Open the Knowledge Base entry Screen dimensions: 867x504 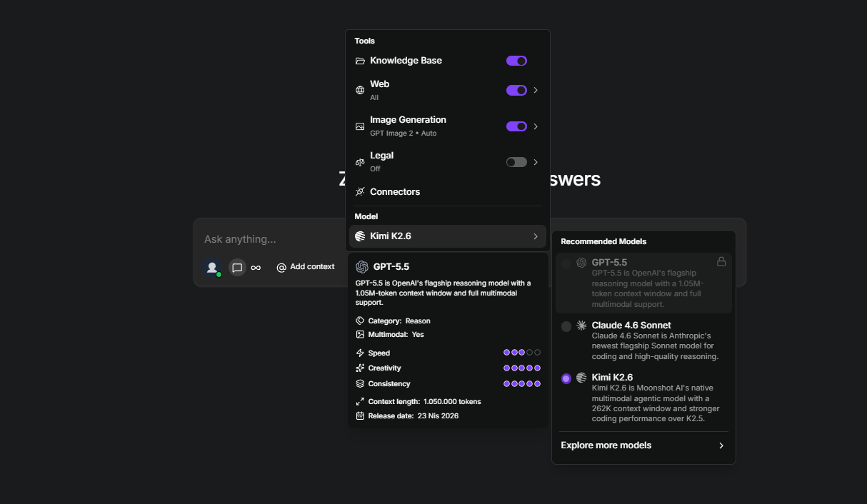(x=448, y=61)
